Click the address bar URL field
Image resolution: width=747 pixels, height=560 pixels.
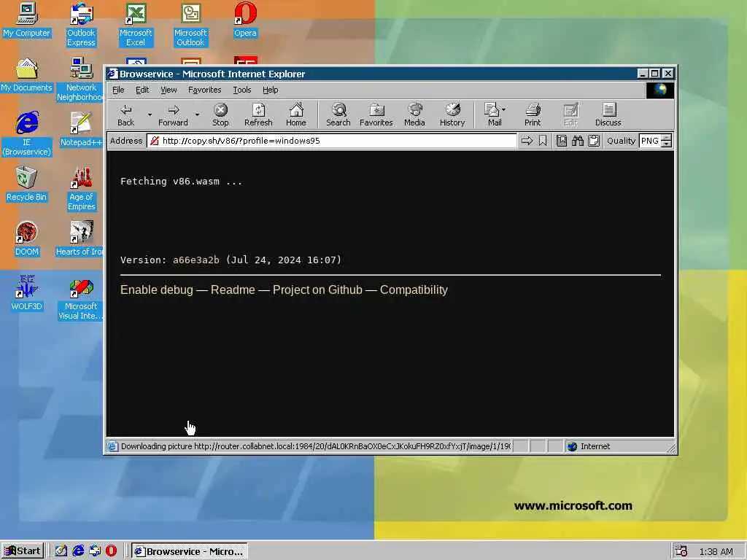[332, 141]
